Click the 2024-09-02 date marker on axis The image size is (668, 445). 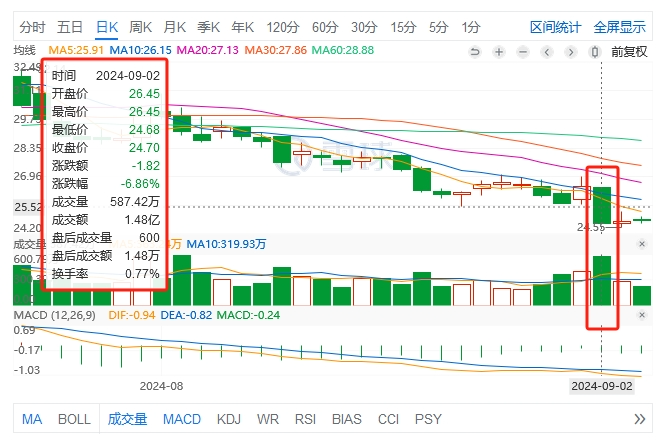(x=601, y=385)
